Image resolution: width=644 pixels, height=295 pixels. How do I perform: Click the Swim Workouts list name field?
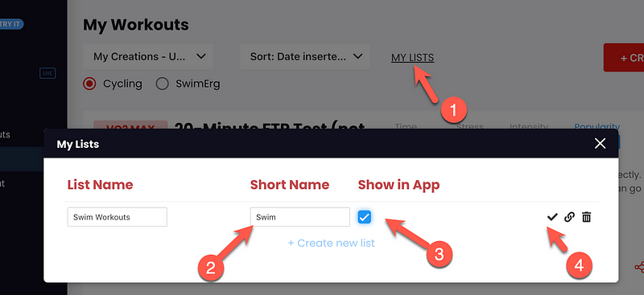(117, 217)
